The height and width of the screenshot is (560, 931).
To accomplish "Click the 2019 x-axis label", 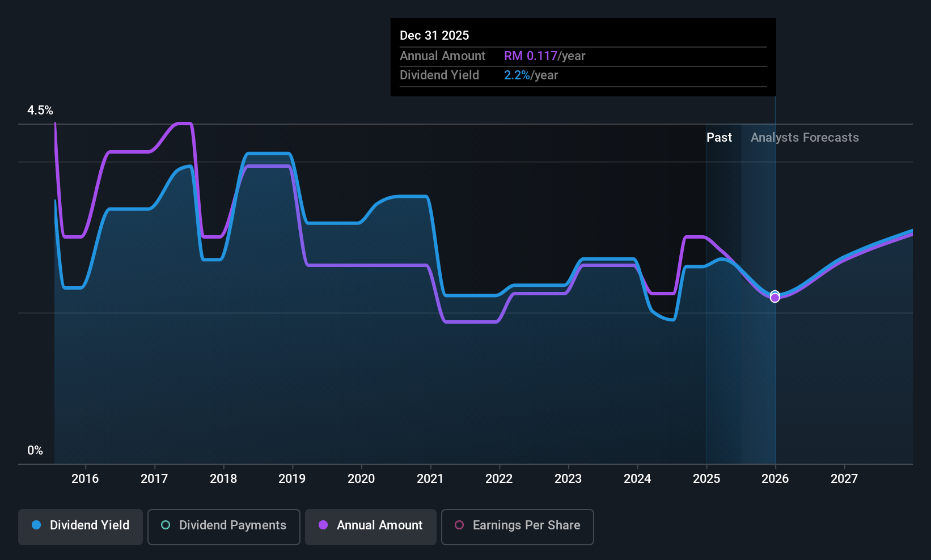I will [x=292, y=478].
